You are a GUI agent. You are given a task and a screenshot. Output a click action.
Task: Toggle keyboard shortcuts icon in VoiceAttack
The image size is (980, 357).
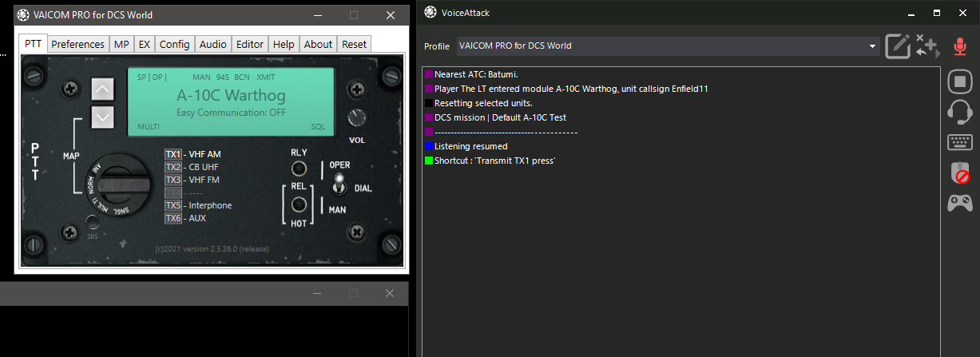959,142
